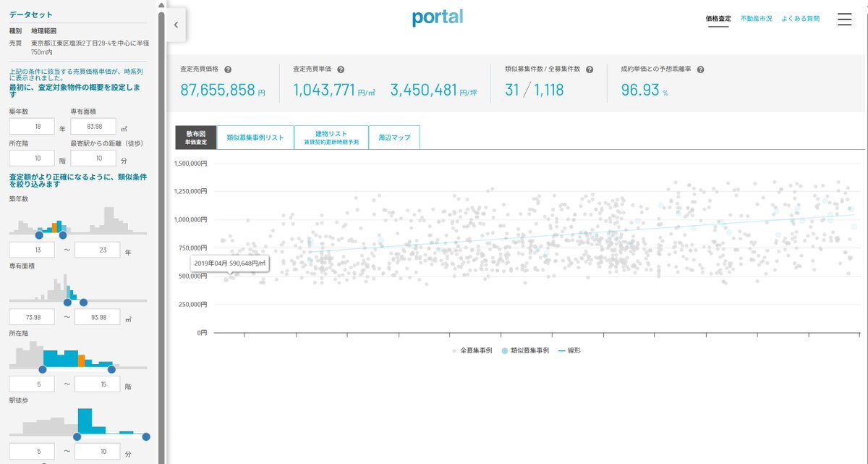The width and height of the screenshot is (868, 464).
Task: Open the hamburger menu
Action: click(x=844, y=20)
